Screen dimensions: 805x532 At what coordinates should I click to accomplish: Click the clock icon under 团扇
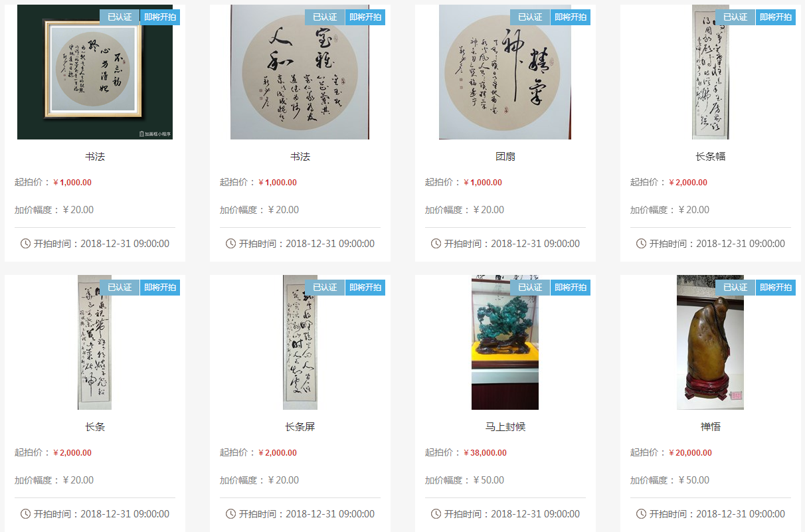point(436,243)
